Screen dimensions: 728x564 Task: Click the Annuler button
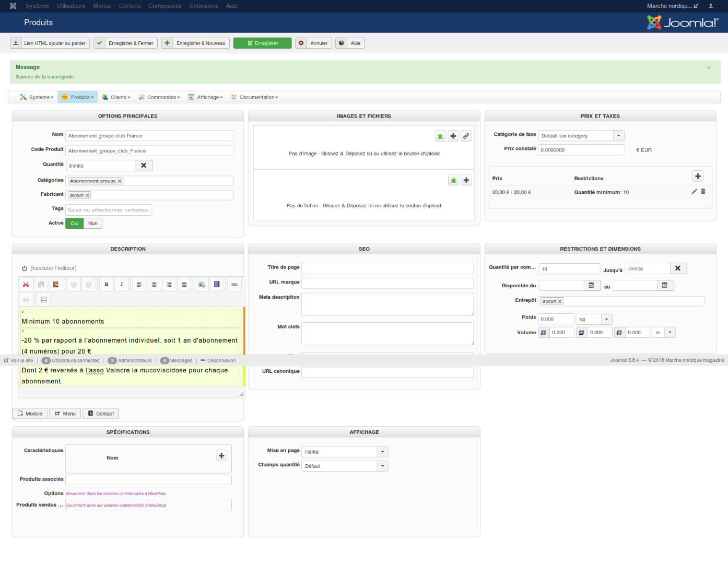[314, 43]
